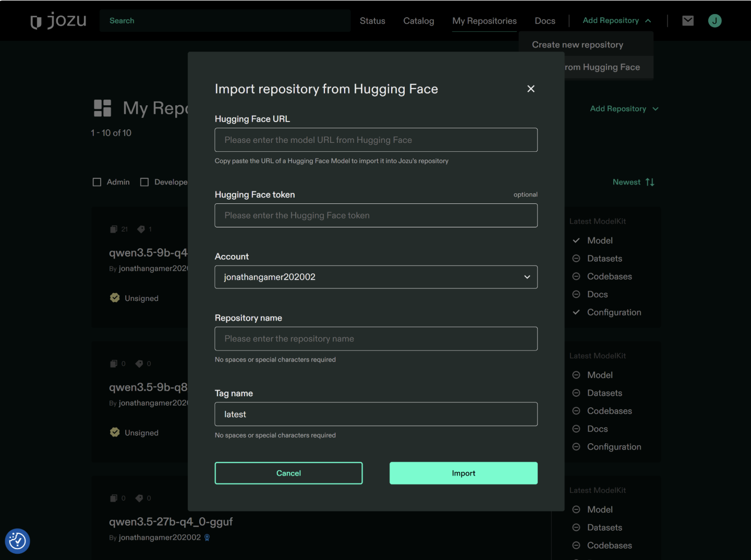The height and width of the screenshot is (560, 751).
Task: Click the layers icon showing 21
Action: 114,229
